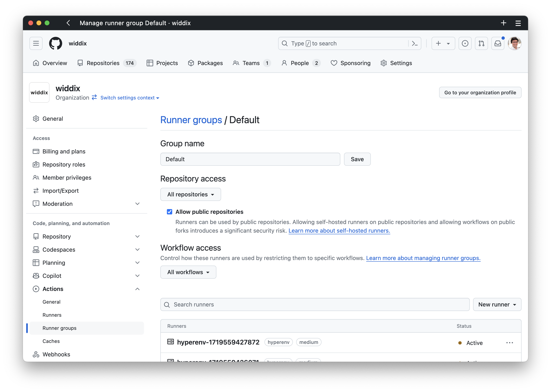Open the create new caret dropdown
Image resolution: width=551 pixels, height=392 pixels.
448,43
